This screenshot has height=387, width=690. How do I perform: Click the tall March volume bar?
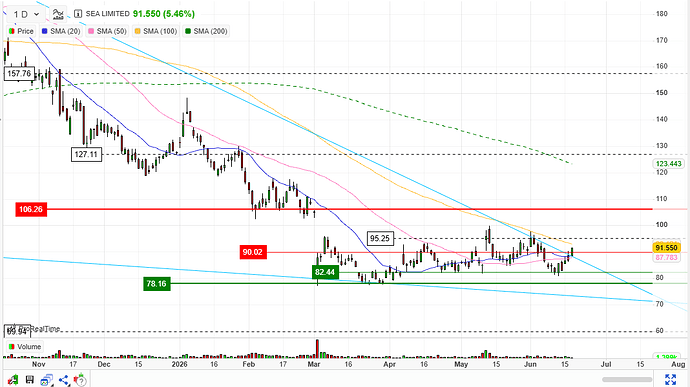coord(317,348)
